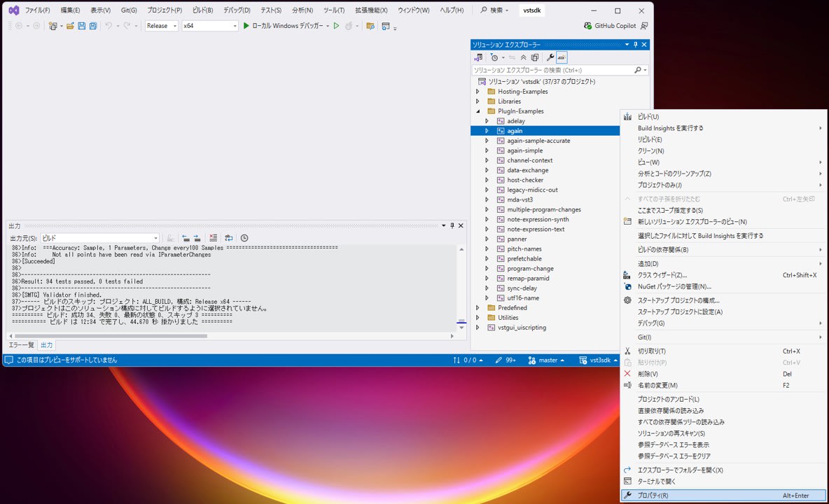Expand the Hosting-Examples folder node

pos(478,92)
